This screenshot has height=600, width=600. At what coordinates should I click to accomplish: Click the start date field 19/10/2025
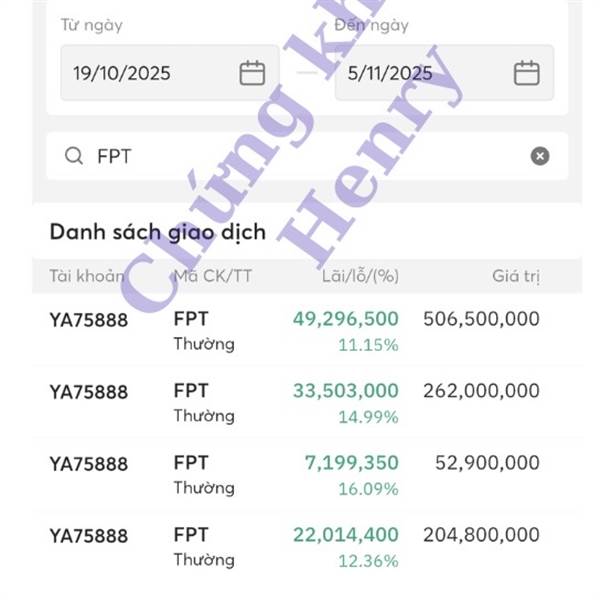pyautogui.click(x=122, y=73)
